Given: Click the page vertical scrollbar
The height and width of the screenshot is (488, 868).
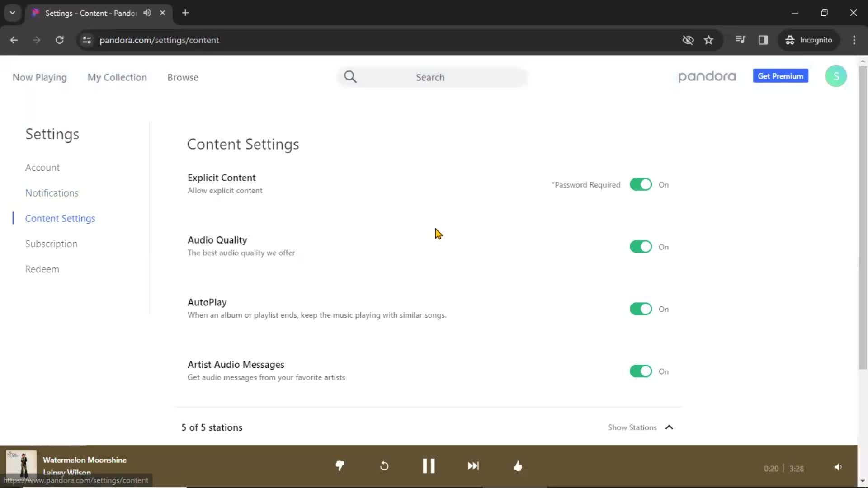Looking at the screenshot, I should pos(863,217).
